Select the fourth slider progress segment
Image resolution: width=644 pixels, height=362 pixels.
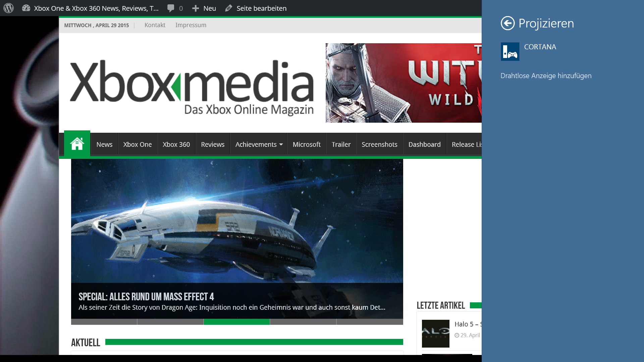pyautogui.click(x=303, y=322)
